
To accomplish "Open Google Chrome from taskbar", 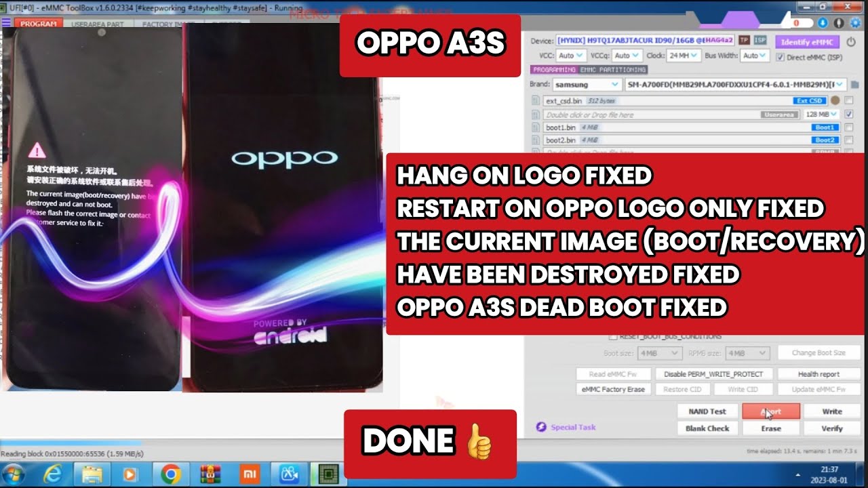I will point(170,474).
